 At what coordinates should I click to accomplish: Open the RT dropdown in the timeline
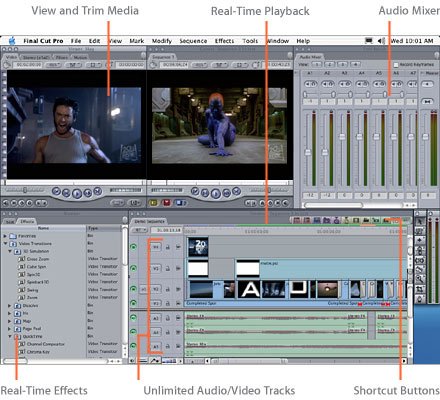point(140,230)
